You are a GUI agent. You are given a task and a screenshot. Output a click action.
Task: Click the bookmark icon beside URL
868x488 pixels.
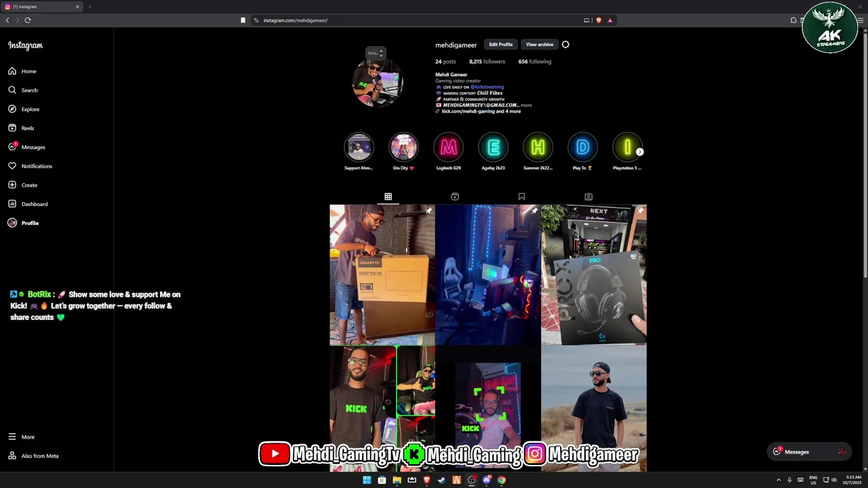tap(243, 20)
